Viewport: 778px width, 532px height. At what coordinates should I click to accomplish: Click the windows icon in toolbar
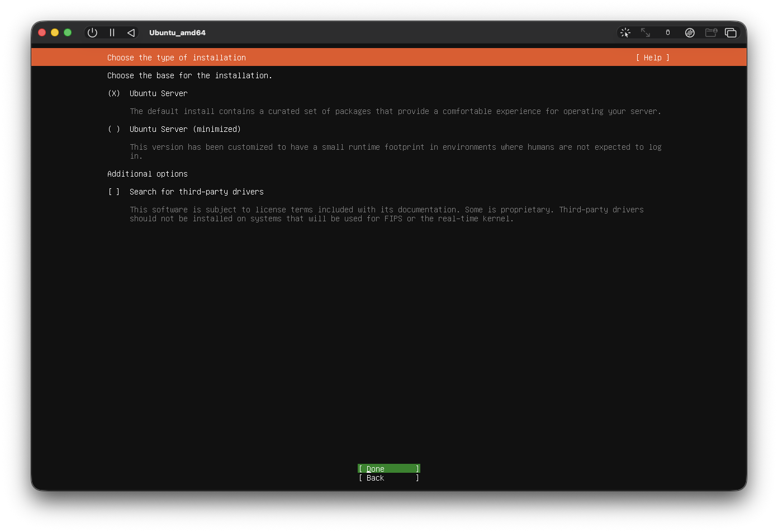coord(730,32)
